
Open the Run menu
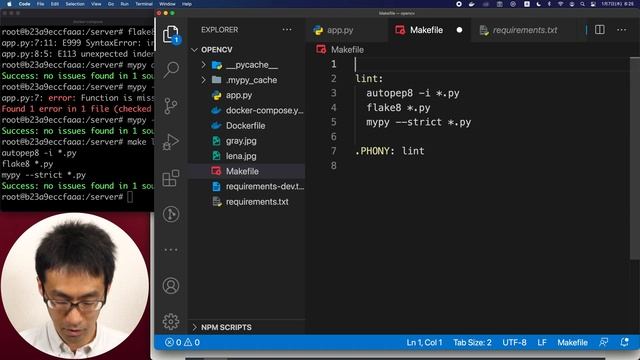(124, 4)
